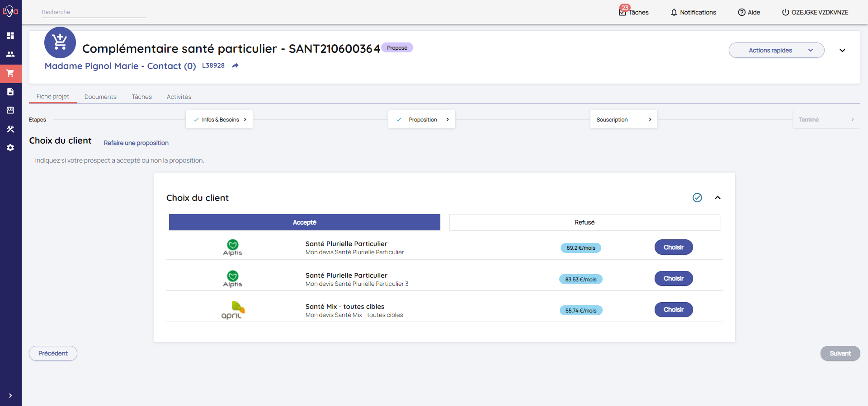The height and width of the screenshot is (406, 868).
Task: Go to the Souscription step
Action: 623,120
